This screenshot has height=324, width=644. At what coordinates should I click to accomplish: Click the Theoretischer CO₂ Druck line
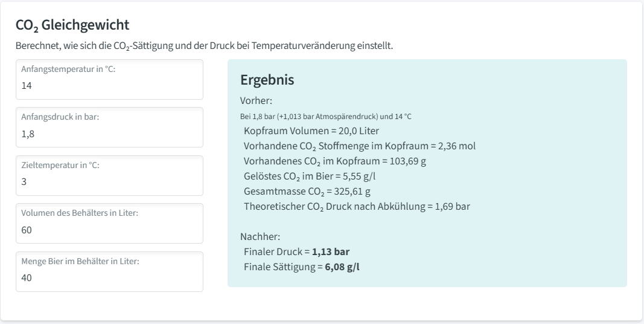(x=357, y=206)
